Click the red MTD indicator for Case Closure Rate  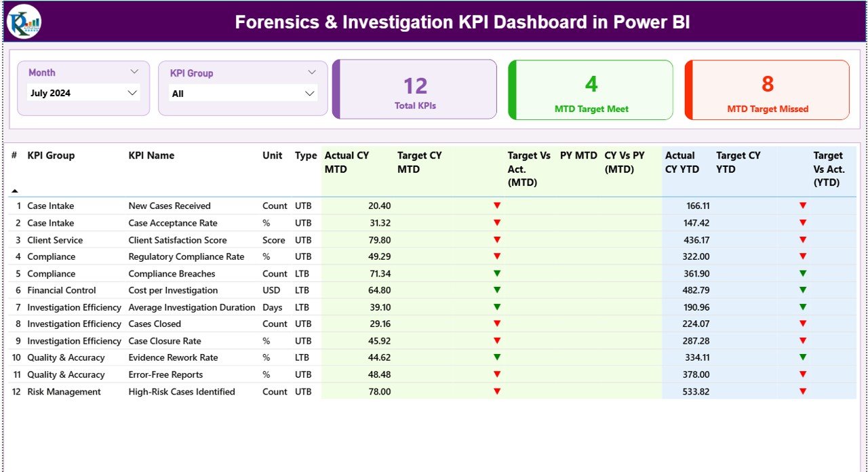pos(497,340)
